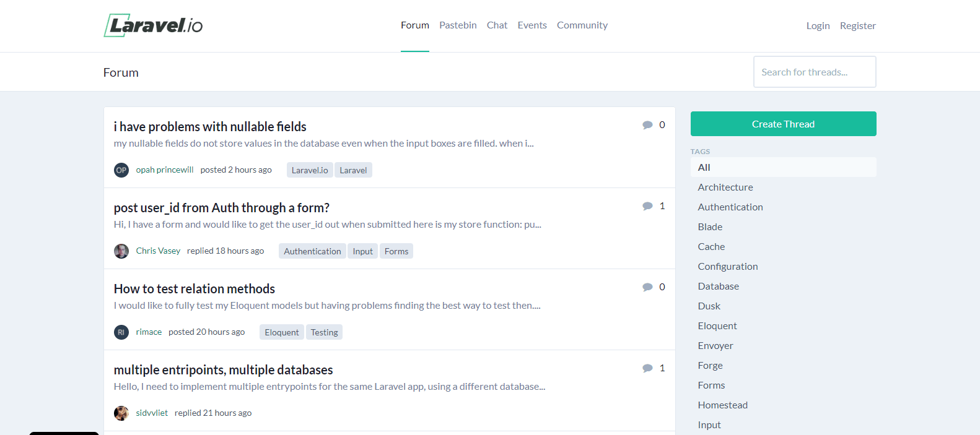Click sidvvliet's avatar photo
This screenshot has width=980, height=435.
[121, 413]
